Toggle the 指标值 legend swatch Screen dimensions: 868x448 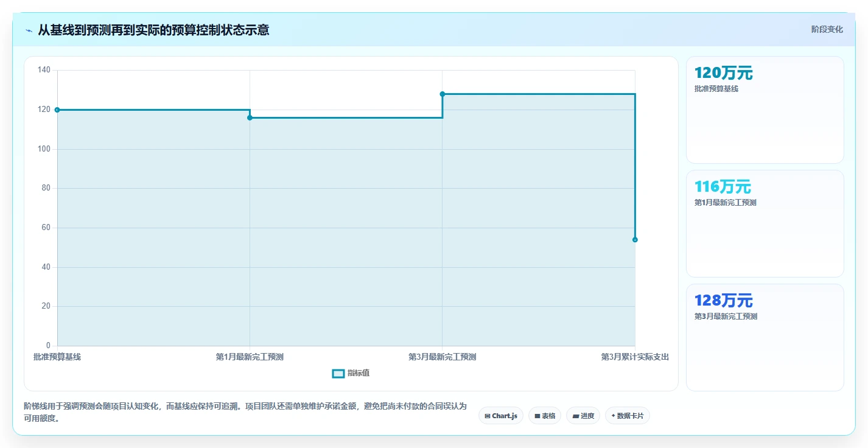(x=338, y=373)
